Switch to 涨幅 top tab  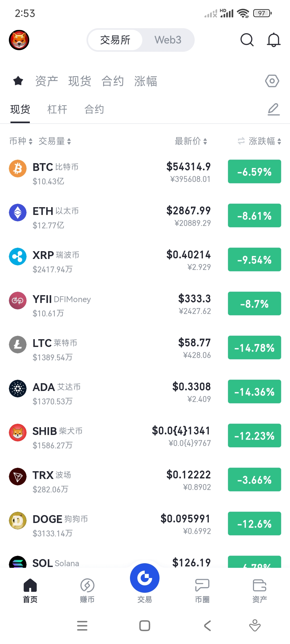pos(146,81)
